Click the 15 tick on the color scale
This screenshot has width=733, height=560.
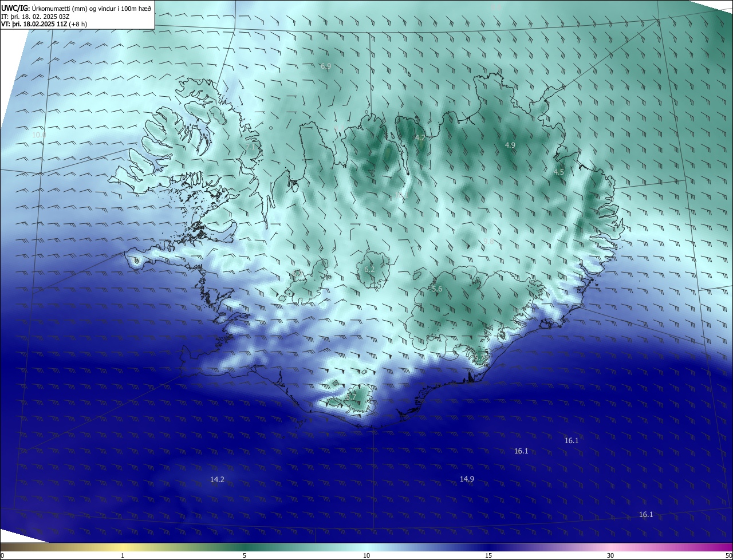[488, 556]
